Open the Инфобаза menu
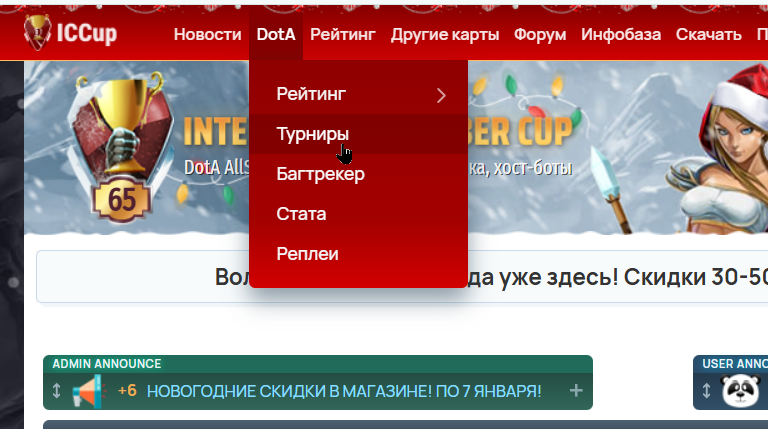Screen dimensions: 768x429 [x=621, y=34]
